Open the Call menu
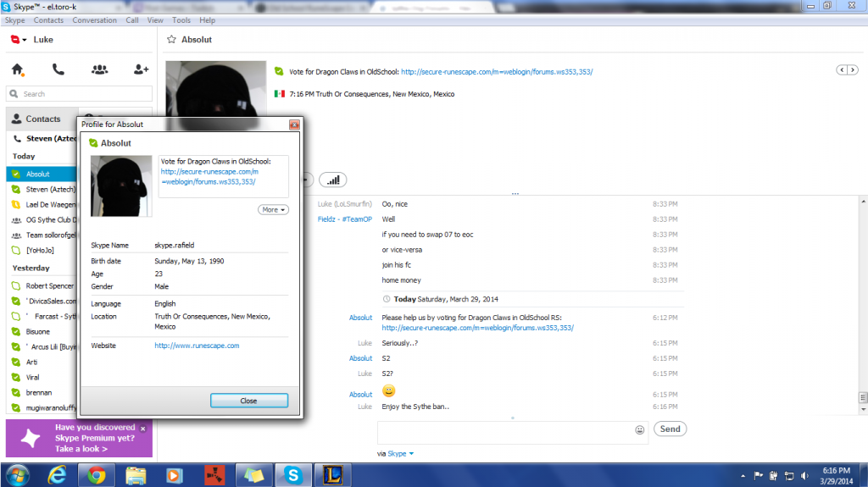Screen dimensions: 868x487 click(131, 20)
